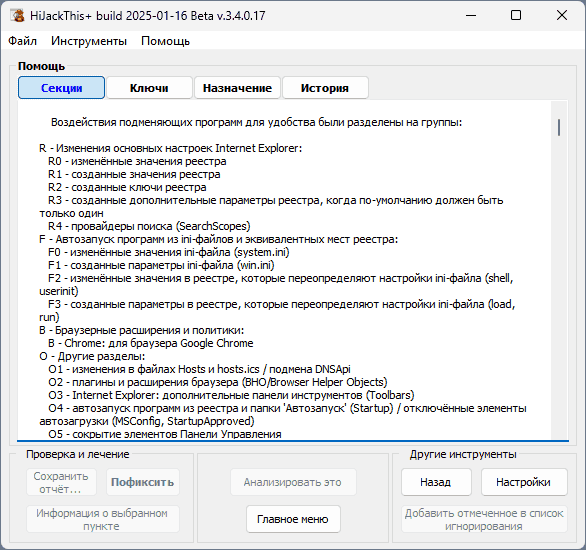The width and height of the screenshot is (586, 550).
Task: Switch to the Ключи tab
Action: 149,88
